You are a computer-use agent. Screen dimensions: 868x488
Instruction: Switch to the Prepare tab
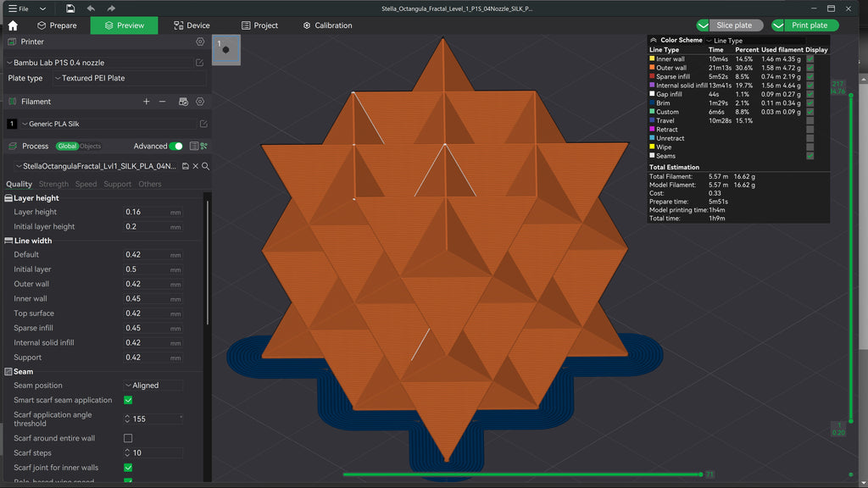(x=57, y=25)
